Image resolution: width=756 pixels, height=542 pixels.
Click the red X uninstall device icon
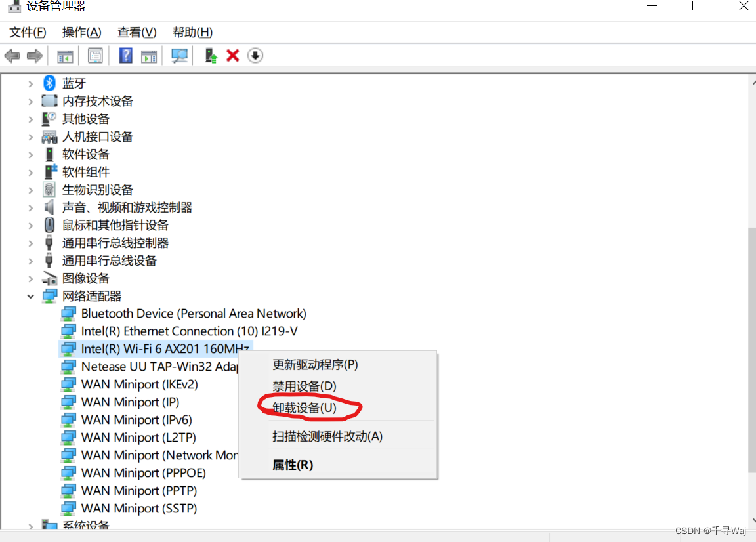tap(233, 56)
